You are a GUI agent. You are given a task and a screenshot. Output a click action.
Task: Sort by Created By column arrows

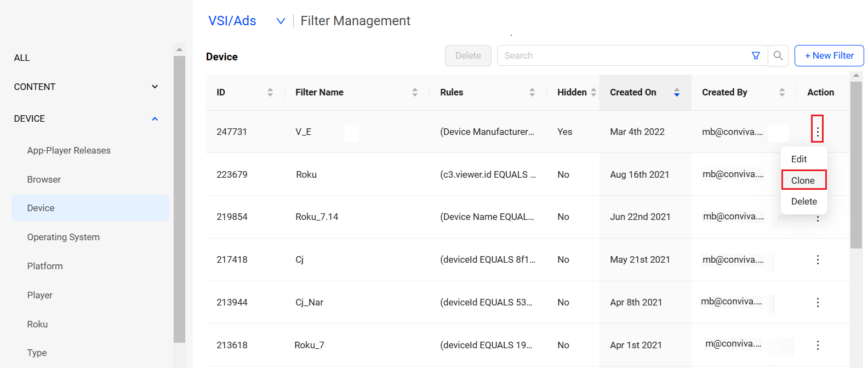[782, 92]
